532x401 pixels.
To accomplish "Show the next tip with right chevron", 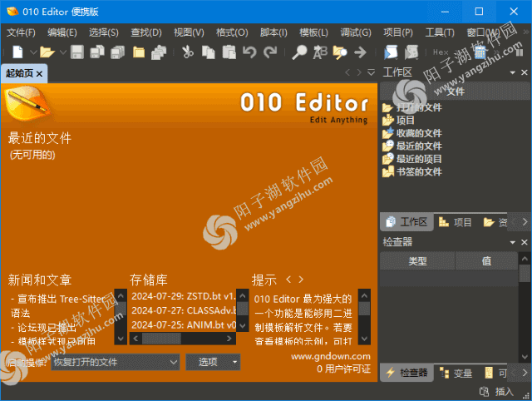I will tap(301, 280).
